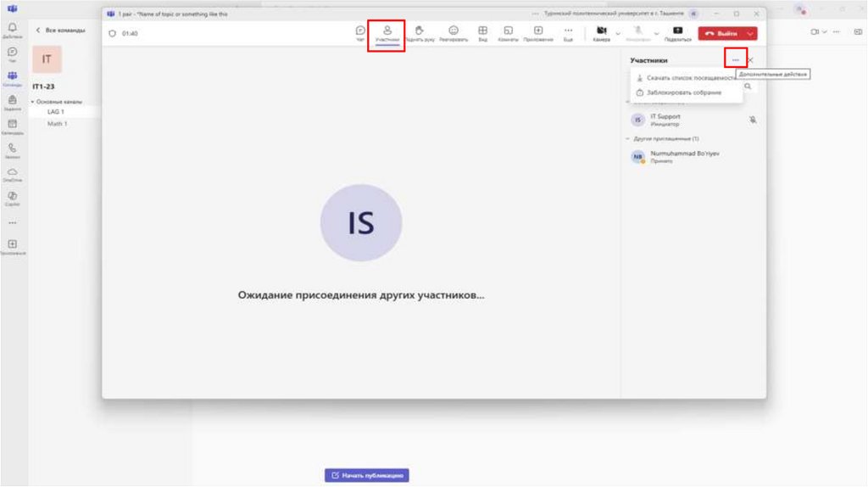Raise hand using the hand icon
Screen dimensions: 868x487
click(x=420, y=33)
